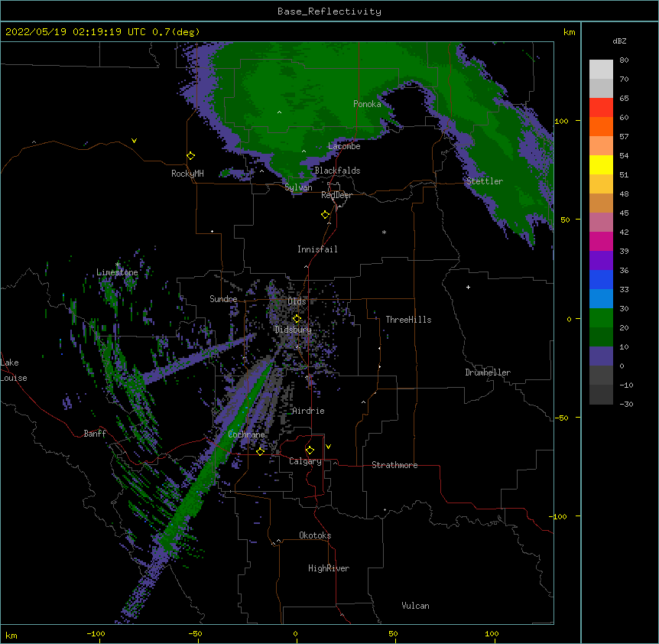Click the light blue 30-33 dBZ legend color

[601, 299]
